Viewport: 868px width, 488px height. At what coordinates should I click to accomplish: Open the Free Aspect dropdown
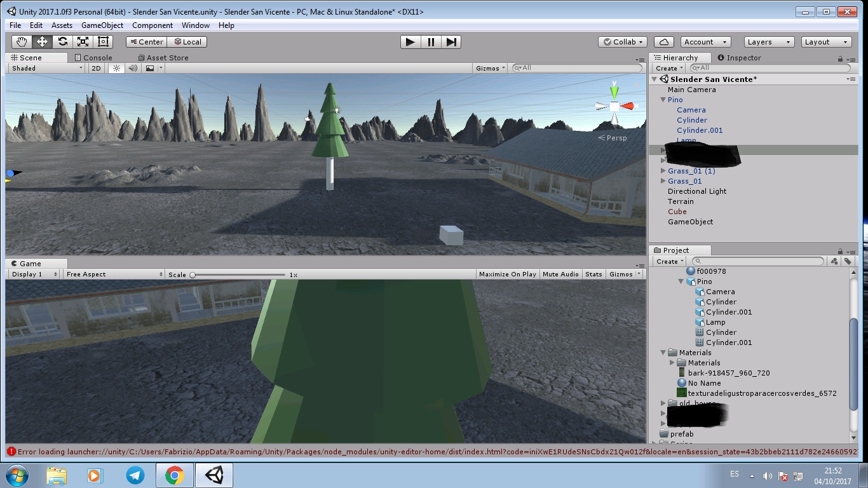coord(114,274)
